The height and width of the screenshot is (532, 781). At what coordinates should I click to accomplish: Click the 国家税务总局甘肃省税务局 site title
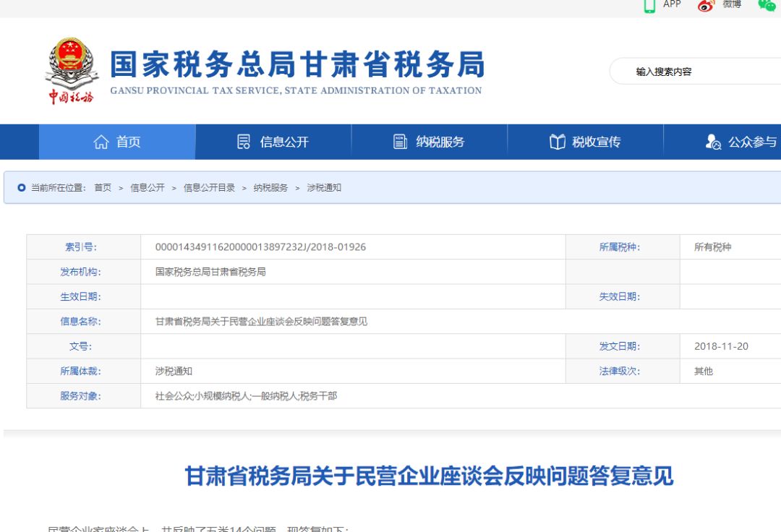296,65
